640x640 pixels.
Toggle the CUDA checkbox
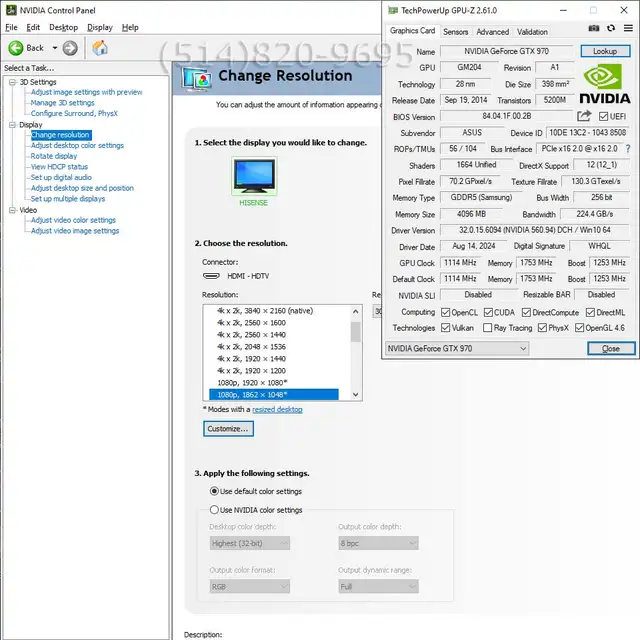[x=488, y=313]
